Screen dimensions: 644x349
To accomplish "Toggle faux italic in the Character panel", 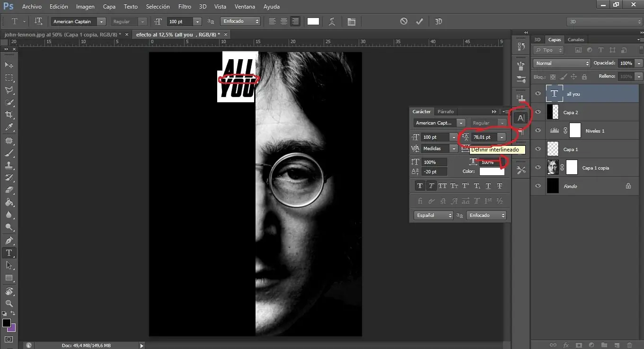I will (431, 186).
